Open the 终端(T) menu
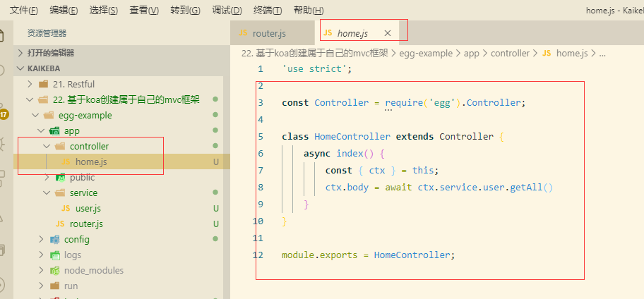 tap(268, 11)
